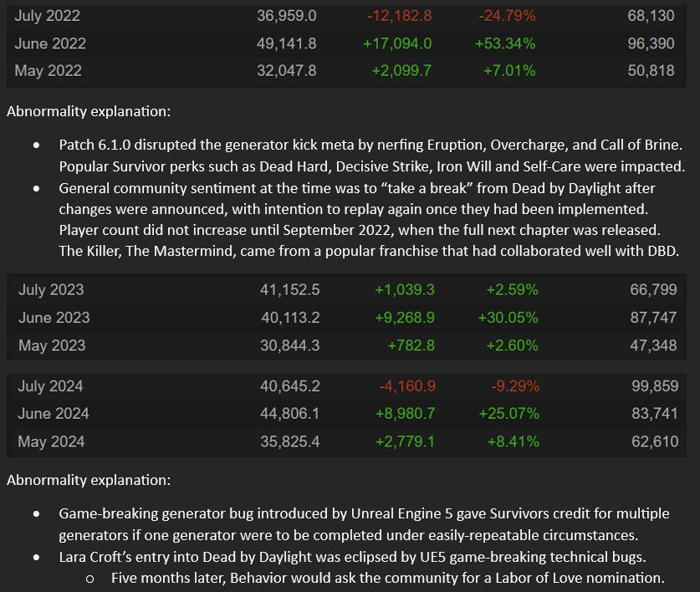
Task: Select the average value 35,825.4
Action: (290, 442)
